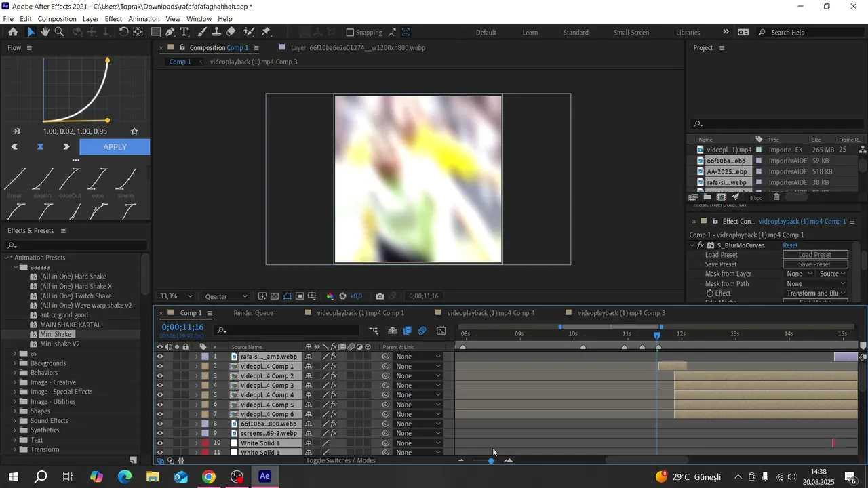Favorite the Flow curve with star icon
Screen dimensions: 868x488
click(x=134, y=131)
